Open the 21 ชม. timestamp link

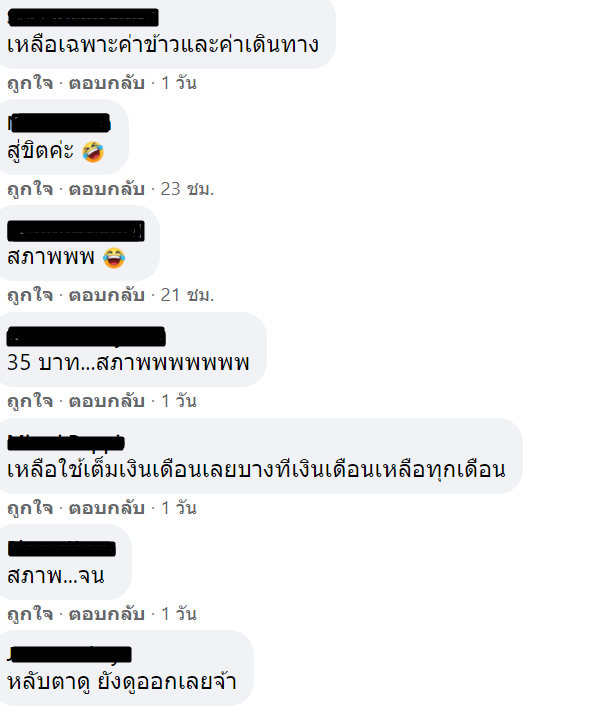coord(187,295)
